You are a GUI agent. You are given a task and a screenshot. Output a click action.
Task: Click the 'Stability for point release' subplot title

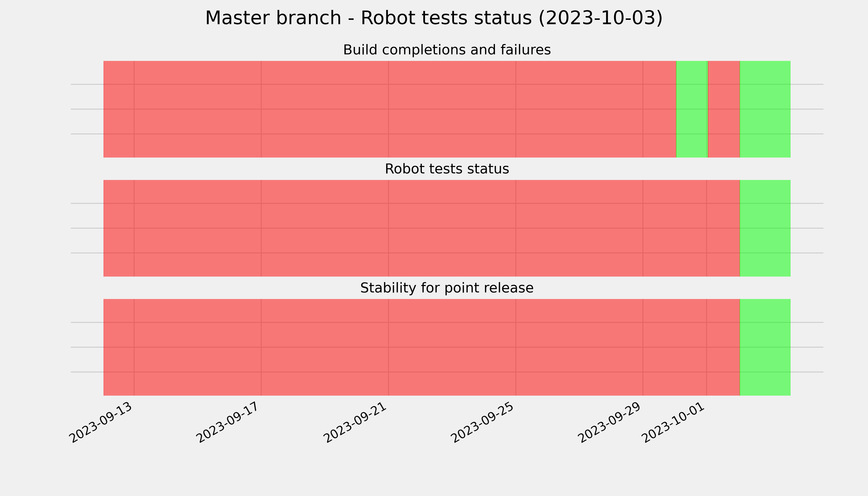[x=447, y=288]
